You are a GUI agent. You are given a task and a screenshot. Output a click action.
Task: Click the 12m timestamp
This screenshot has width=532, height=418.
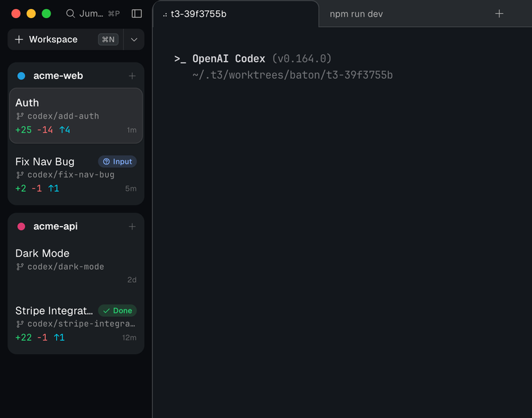click(130, 338)
